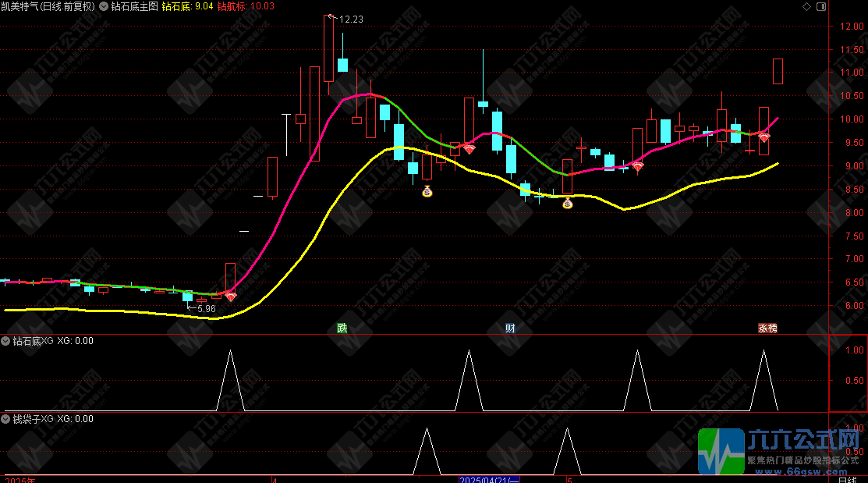868x483 pixels.
Task: Click the diamond icon in top-right corner
Action: 807,5
